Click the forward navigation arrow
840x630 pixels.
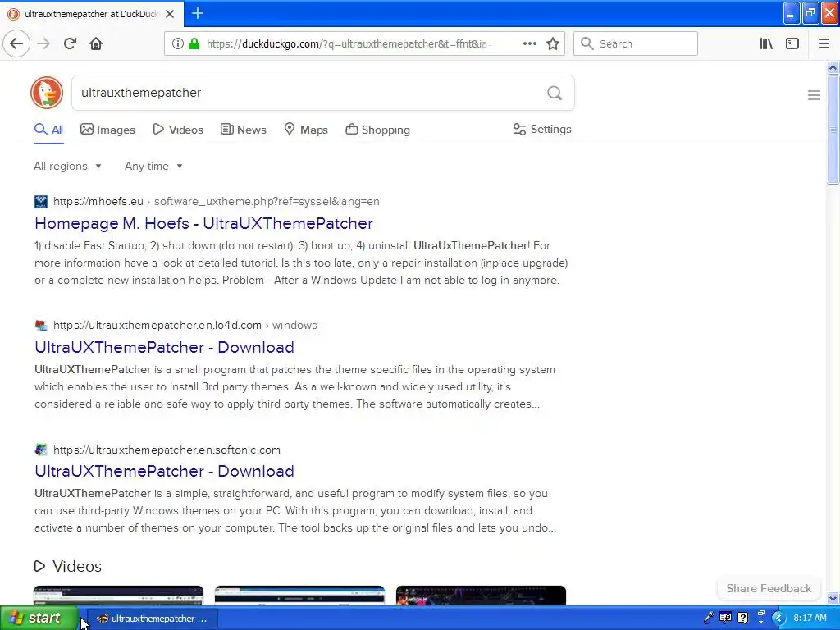coord(43,44)
